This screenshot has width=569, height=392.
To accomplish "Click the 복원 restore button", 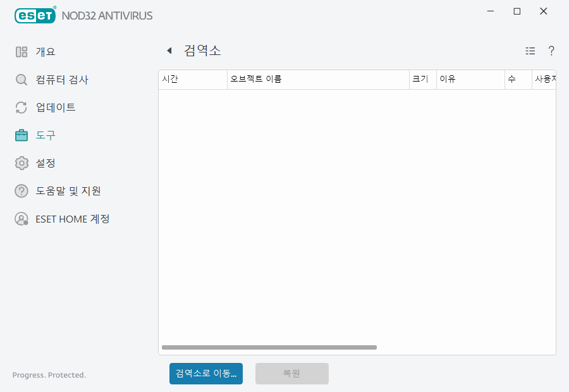I will [x=291, y=373].
